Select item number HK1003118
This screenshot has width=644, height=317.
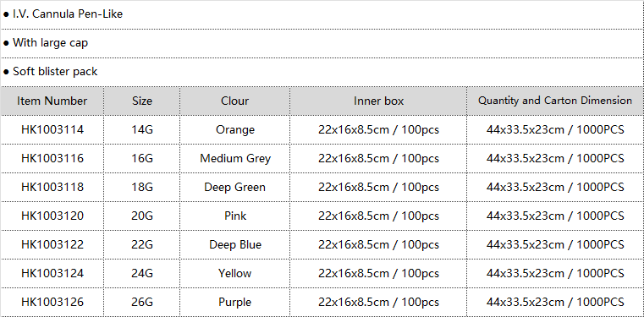point(52,187)
